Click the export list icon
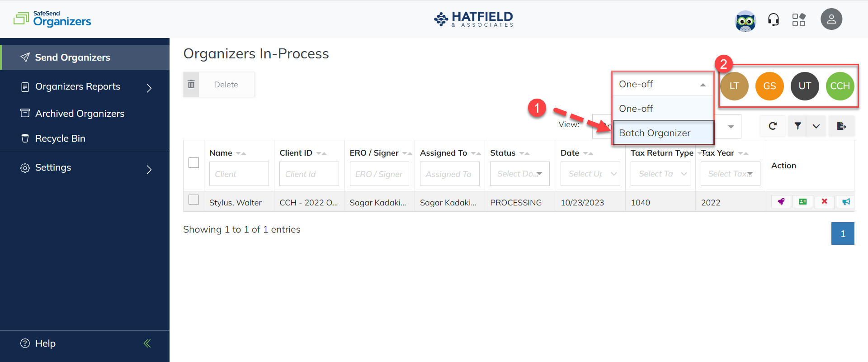Viewport: 868px width, 362px height. point(841,126)
